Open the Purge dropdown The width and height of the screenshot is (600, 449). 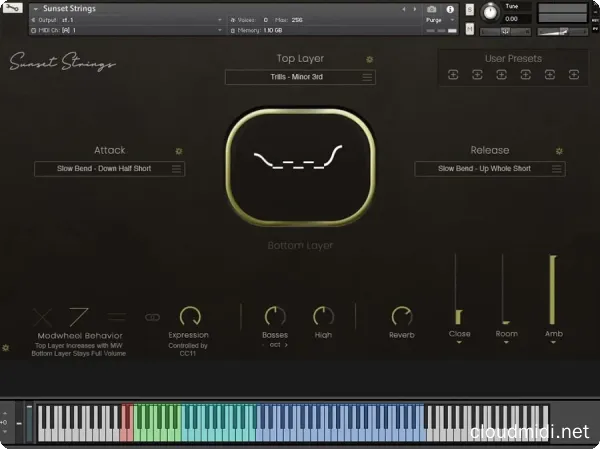tap(440, 20)
